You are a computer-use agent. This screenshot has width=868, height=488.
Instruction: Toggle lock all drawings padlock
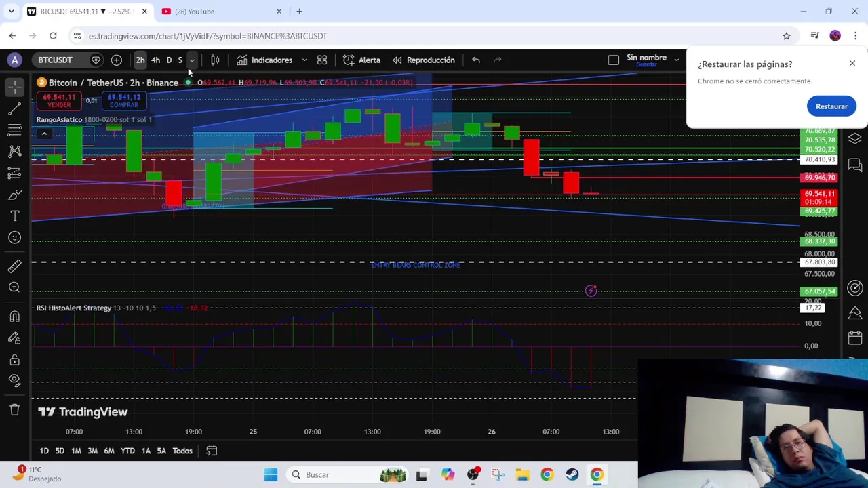coord(14,359)
